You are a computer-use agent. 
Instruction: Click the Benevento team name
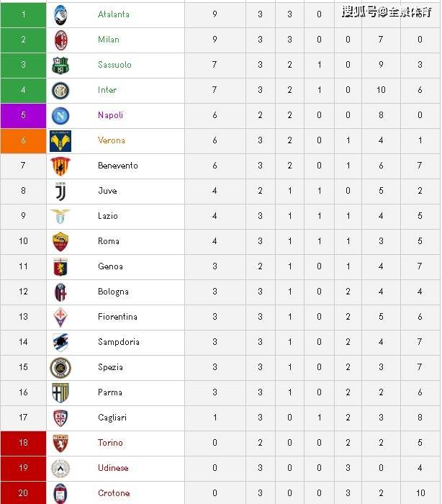pos(118,166)
